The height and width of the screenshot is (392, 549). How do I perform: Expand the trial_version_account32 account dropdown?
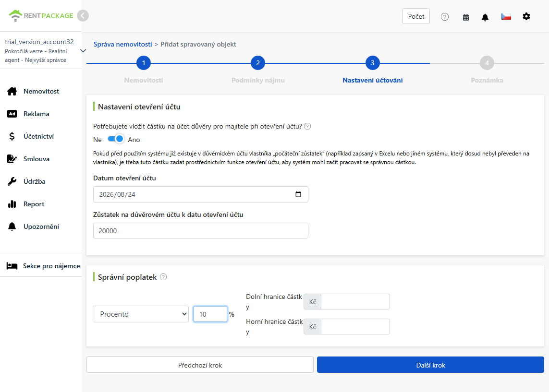[83, 51]
